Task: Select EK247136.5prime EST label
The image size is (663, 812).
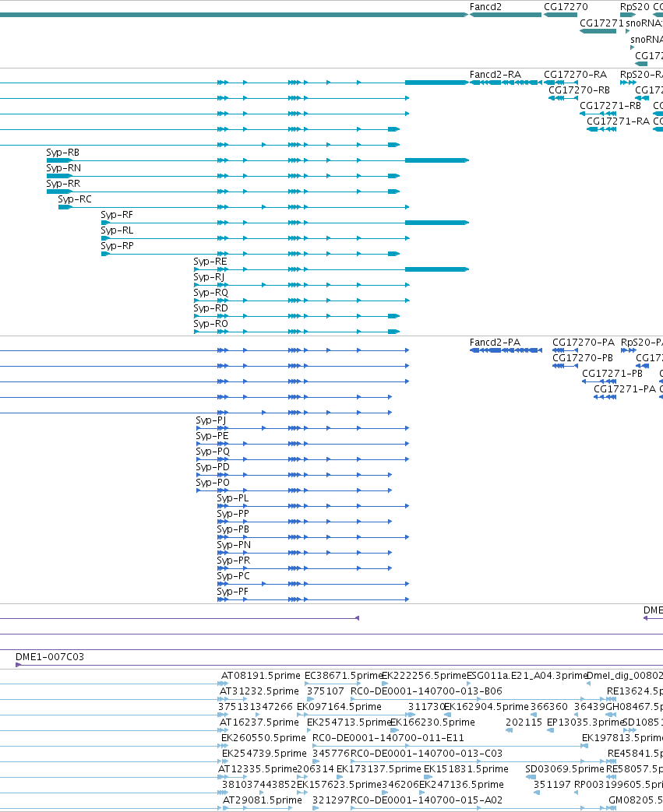Action: [461, 785]
